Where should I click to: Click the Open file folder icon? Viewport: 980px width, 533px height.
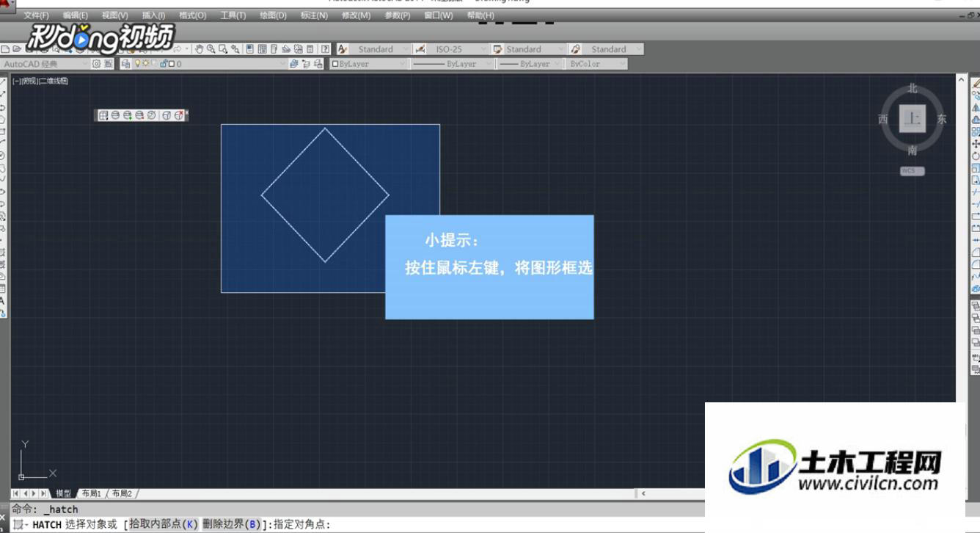16,49
